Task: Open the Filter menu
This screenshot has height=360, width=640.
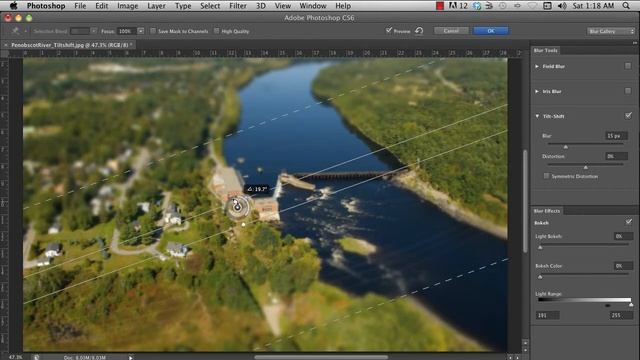Action: 238,6
